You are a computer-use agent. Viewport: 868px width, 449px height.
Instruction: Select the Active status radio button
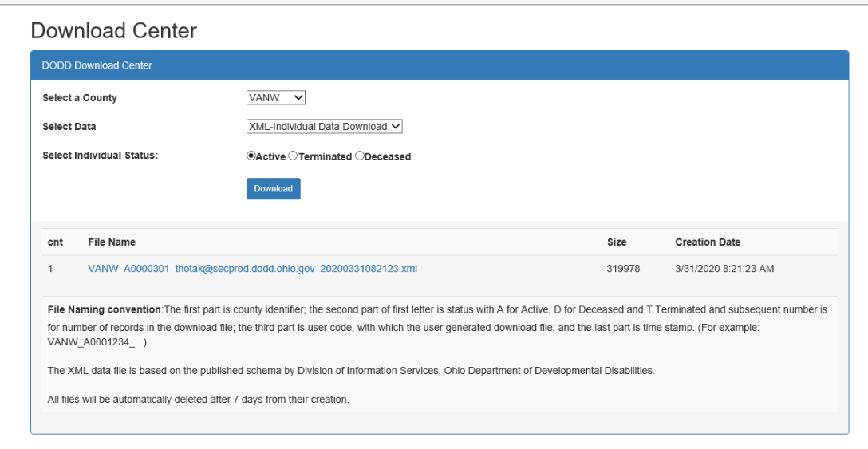click(251, 156)
